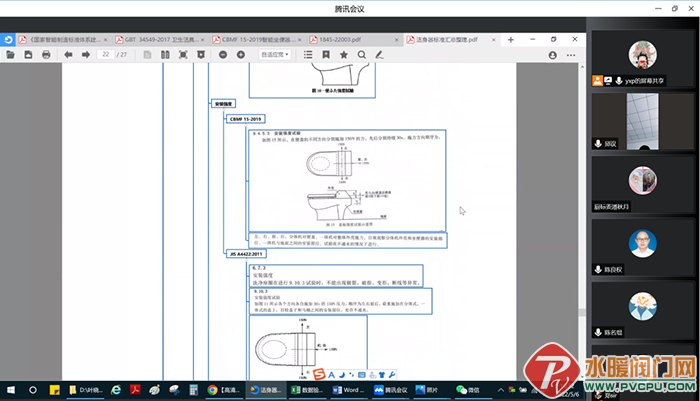The image size is (700, 401).
Task: Click yxp screen-sharing participant tile
Action: coord(642,58)
